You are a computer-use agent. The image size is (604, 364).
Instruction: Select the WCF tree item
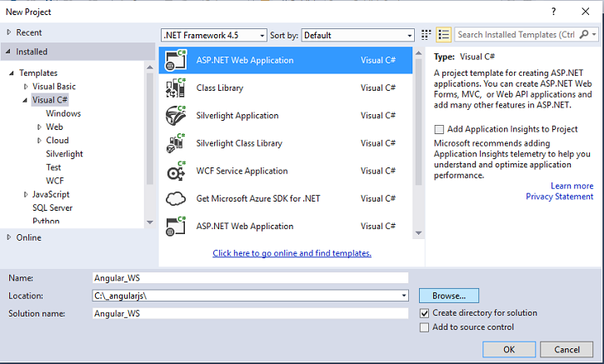point(55,181)
